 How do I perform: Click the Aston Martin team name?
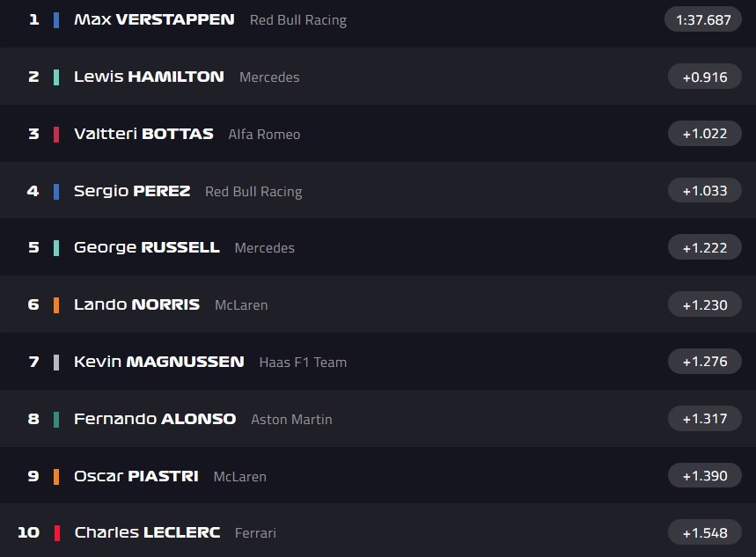click(x=291, y=420)
